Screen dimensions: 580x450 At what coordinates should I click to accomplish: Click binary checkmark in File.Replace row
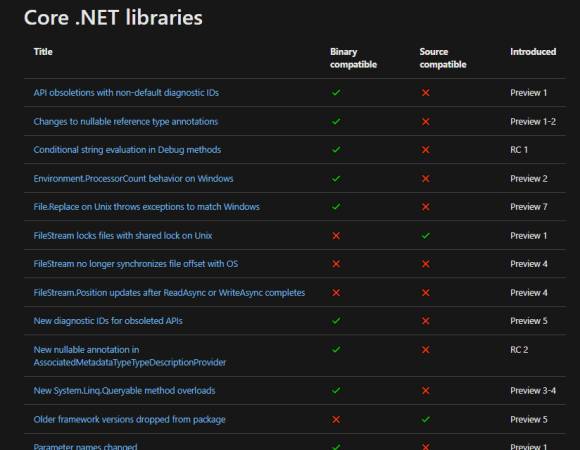[x=336, y=207]
